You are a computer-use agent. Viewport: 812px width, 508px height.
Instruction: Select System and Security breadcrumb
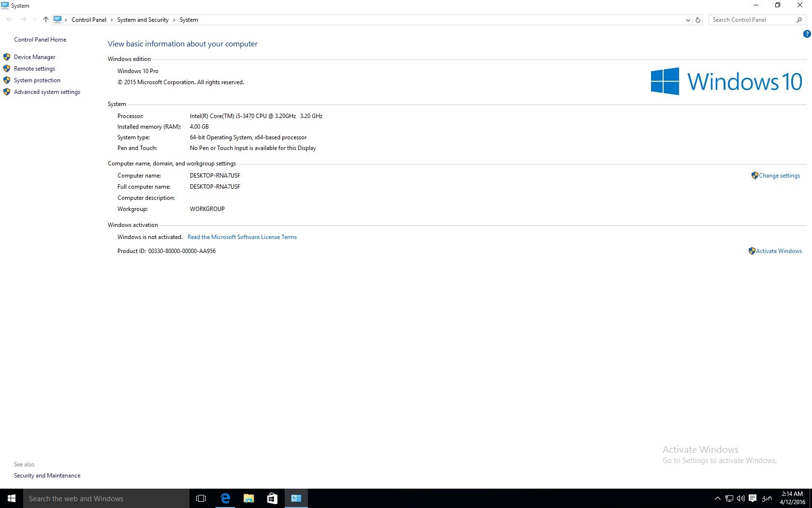pos(143,20)
